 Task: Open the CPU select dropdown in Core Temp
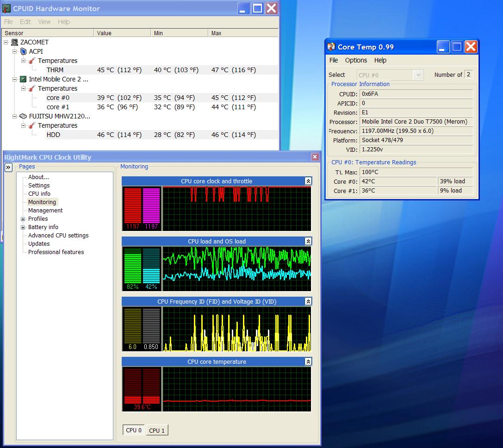[x=418, y=75]
